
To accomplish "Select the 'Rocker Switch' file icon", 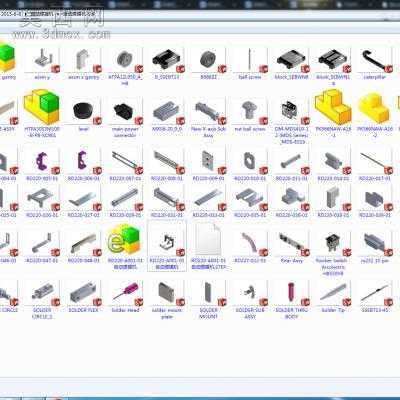I will click(x=333, y=243).
